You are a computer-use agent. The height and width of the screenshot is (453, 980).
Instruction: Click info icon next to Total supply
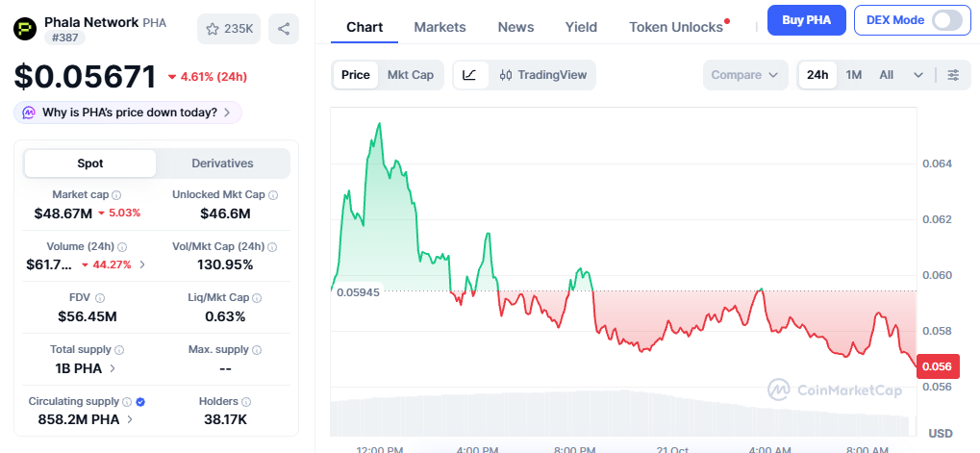(x=119, y=350)
